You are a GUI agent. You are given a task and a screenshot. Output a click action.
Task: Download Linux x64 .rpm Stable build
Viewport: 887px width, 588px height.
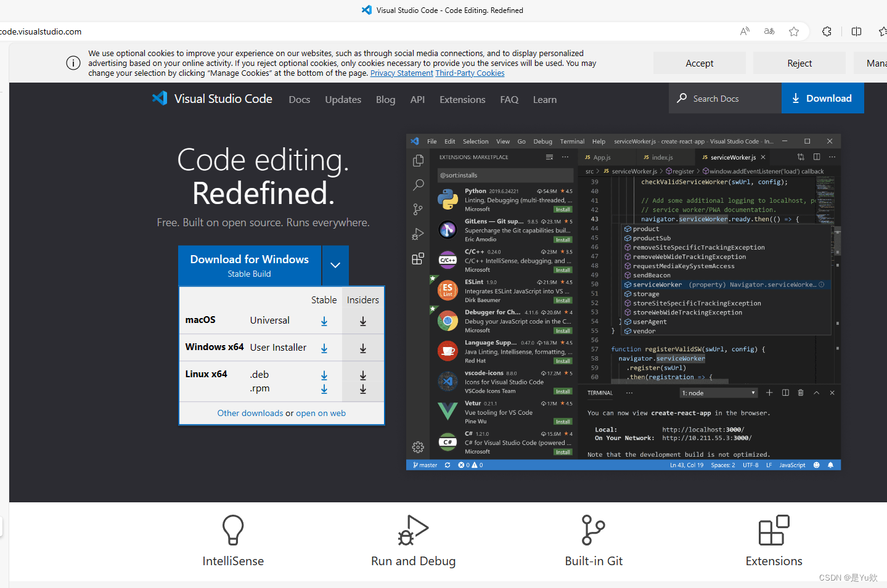pyautogui.click(x=324, y=389)
